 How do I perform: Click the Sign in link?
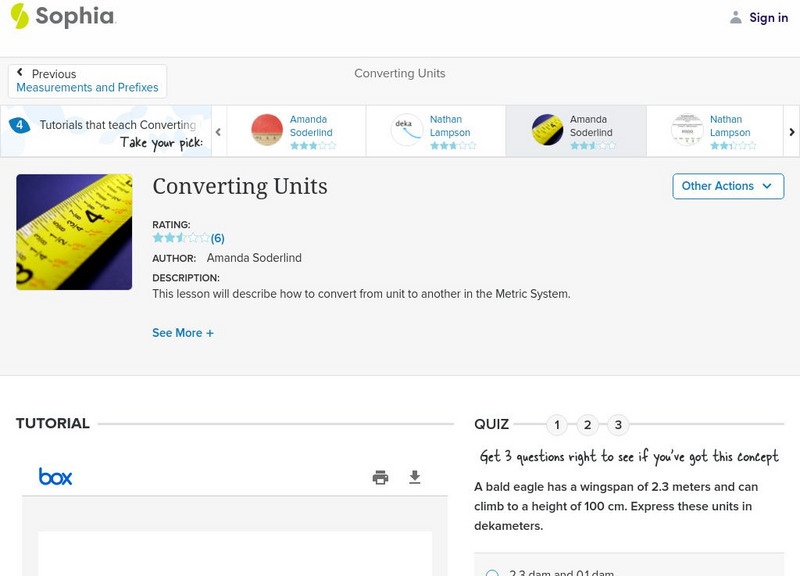(768, 17)
